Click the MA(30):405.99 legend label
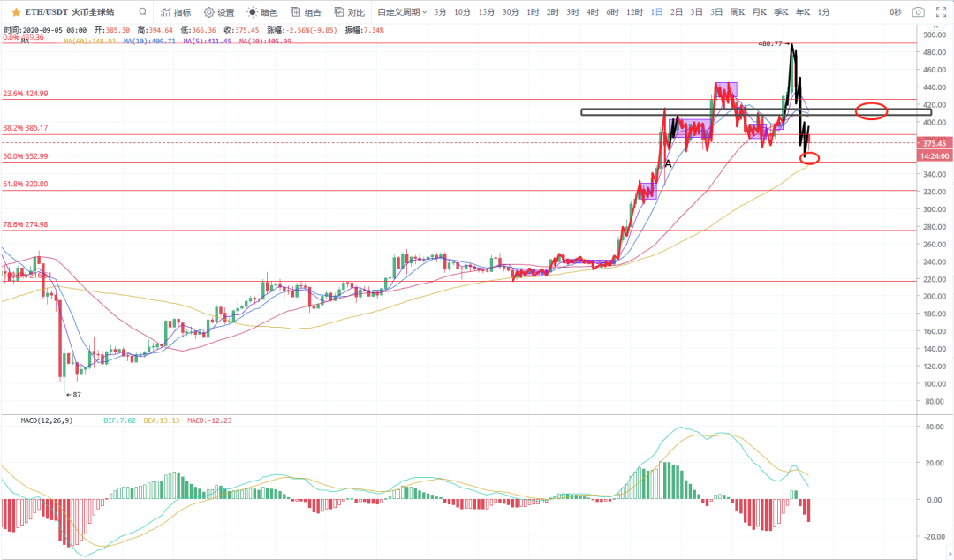This screenshot has width=954, height=560. (265, 42)
